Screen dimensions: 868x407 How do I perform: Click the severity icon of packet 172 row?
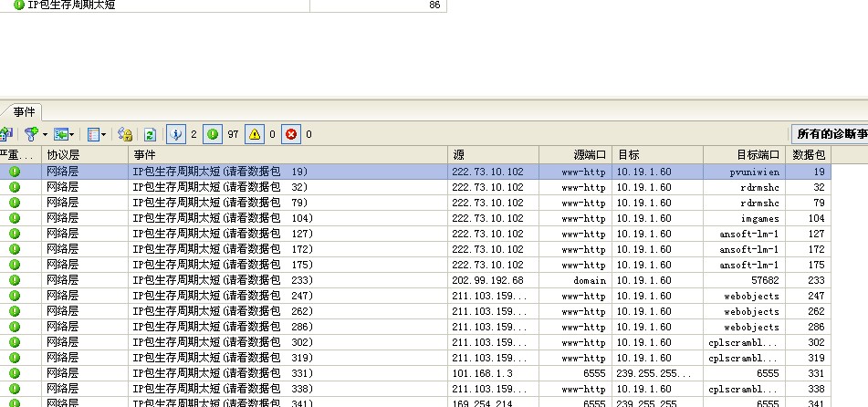tap(15, 249)
